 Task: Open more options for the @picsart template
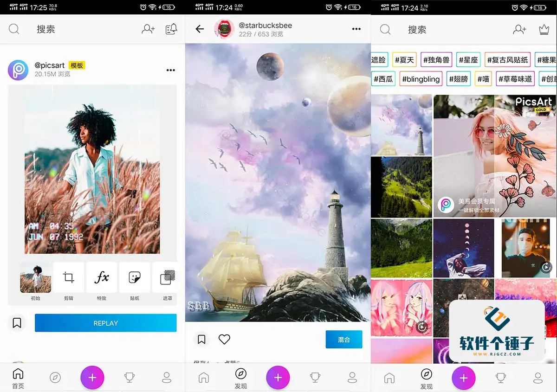(x=170, y=70)
